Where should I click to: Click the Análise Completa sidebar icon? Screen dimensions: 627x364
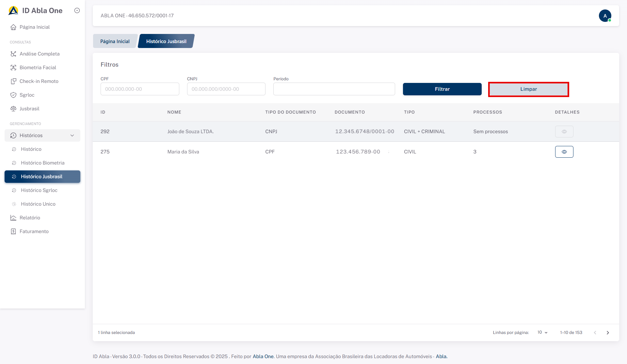pos(13,54)
